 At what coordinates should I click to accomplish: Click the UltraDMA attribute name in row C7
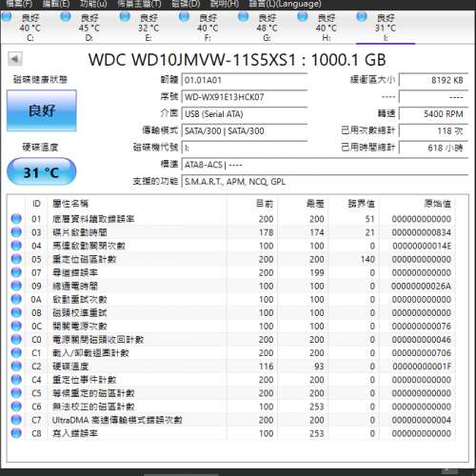coord(117,420)
